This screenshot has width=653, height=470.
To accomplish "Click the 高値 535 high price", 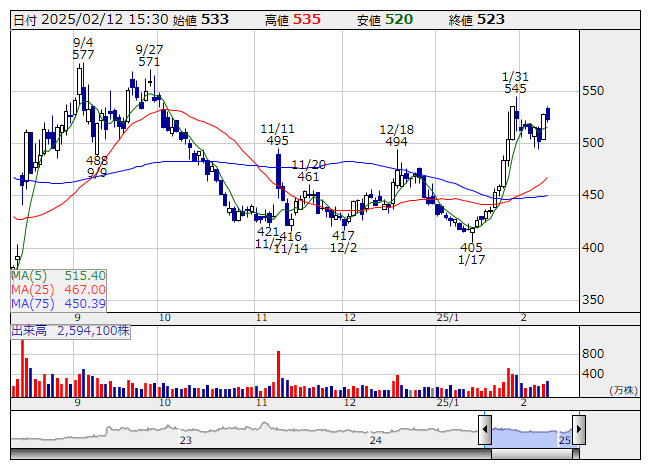I will tap(293, 20).
